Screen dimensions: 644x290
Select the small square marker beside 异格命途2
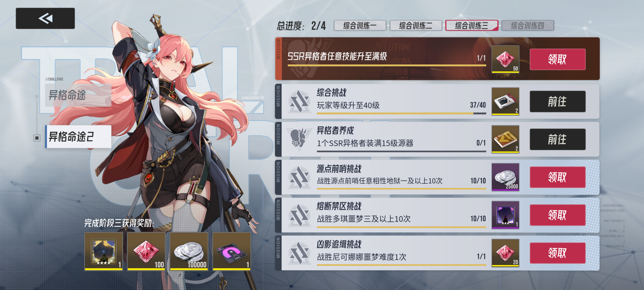[37, 138]
